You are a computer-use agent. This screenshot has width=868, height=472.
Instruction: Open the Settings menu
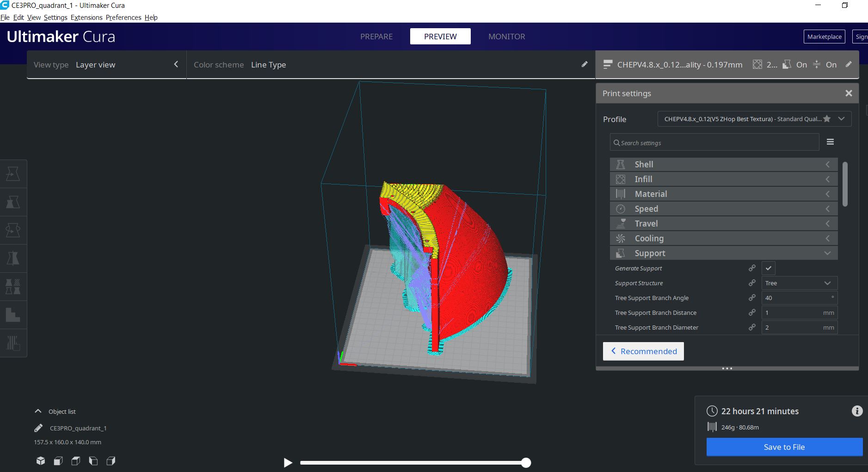click(x=55, y=18)
